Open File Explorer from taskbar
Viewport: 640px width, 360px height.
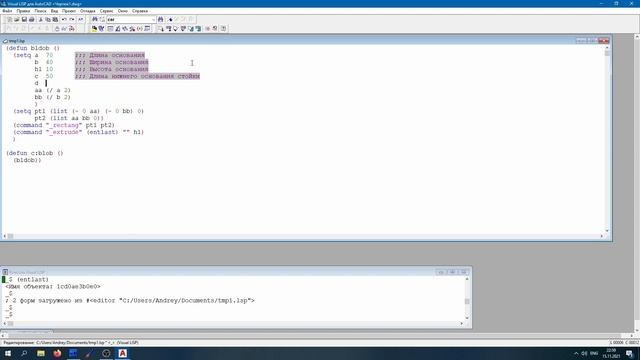(x=41, y=353)
